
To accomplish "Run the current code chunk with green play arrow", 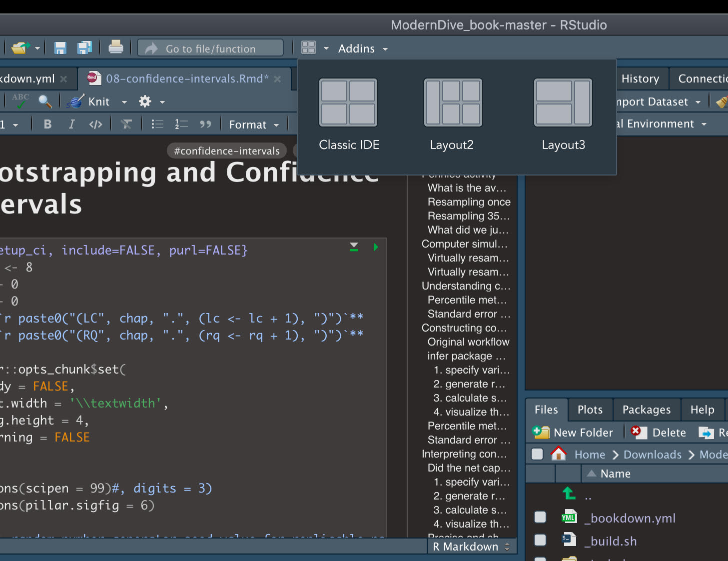I will (376, 246).
